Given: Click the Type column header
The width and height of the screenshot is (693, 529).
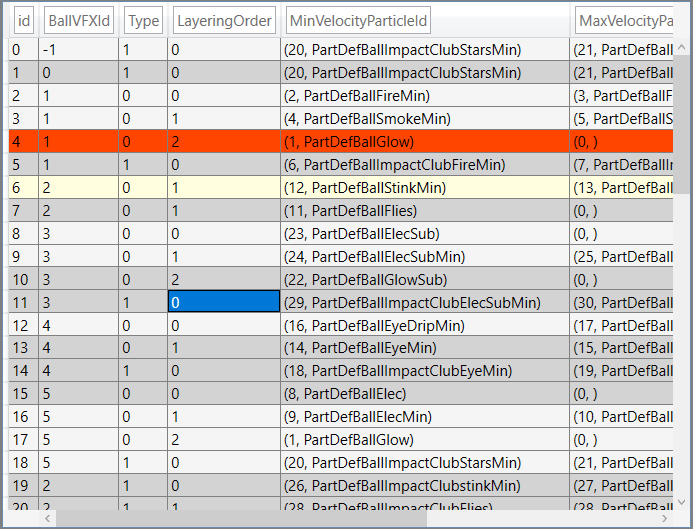Looking at the screenshot, I should click(x=143, y=20).
